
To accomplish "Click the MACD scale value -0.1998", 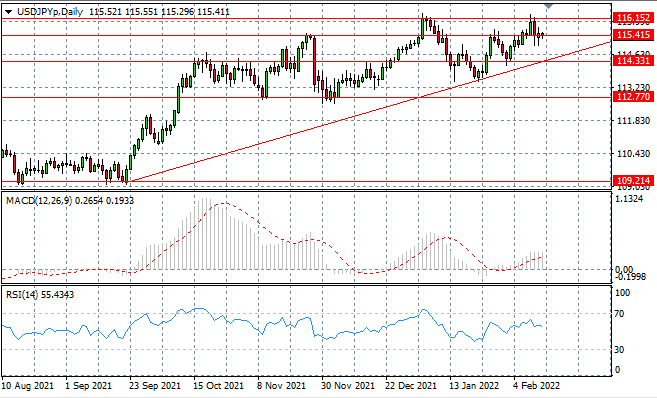I will 631,277.
